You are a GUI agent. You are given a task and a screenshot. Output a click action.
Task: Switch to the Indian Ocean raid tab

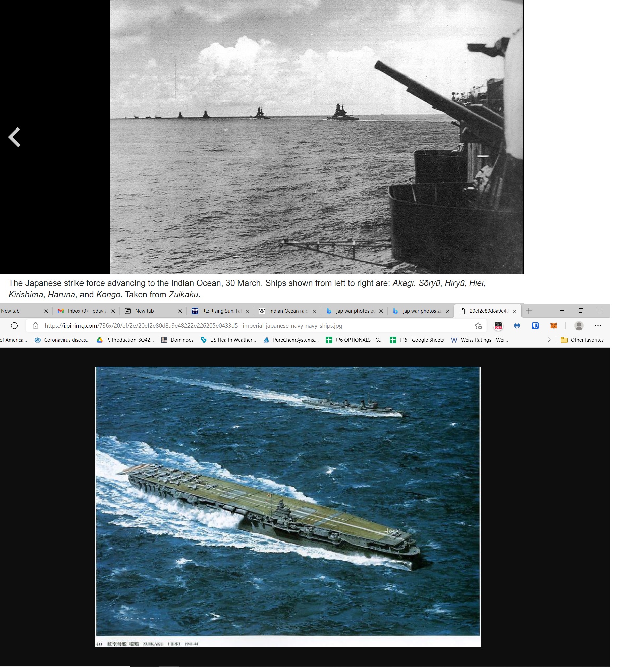288,311
